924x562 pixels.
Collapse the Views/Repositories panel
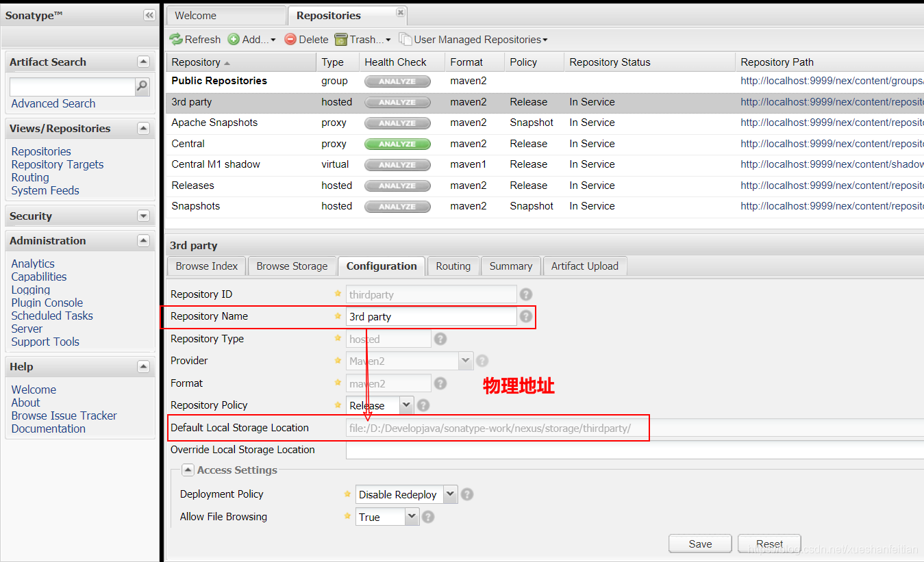[x=143, y=128]
